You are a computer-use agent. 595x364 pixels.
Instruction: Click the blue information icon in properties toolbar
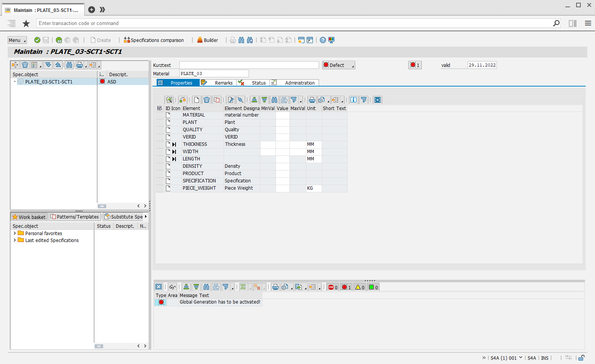[x=353, y=100]
